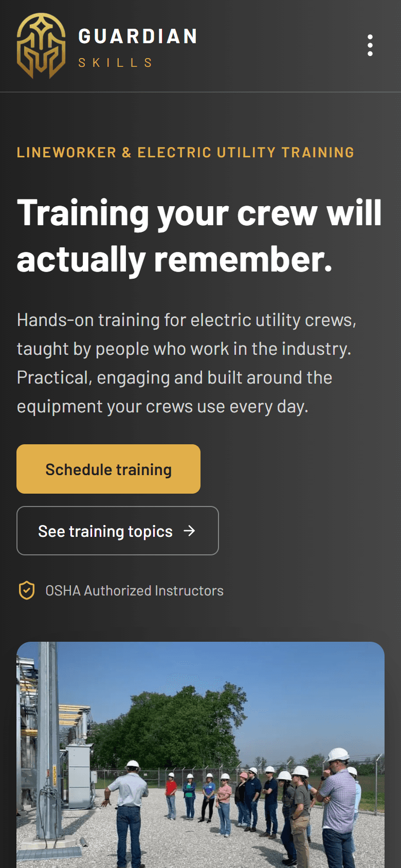The height and width of the screenshot is (868, 401).
Task: Click the Guardian Skills helmet logo icon
Action: pos(41,46)
